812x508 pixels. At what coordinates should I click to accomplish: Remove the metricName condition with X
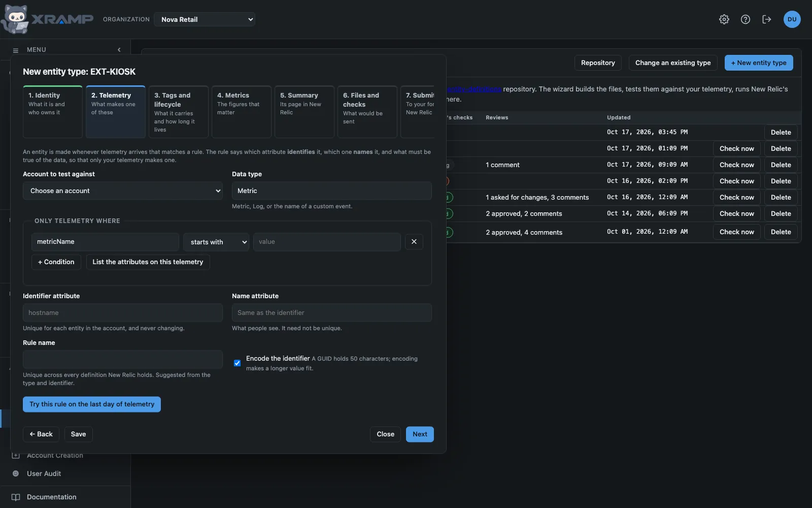414,242
